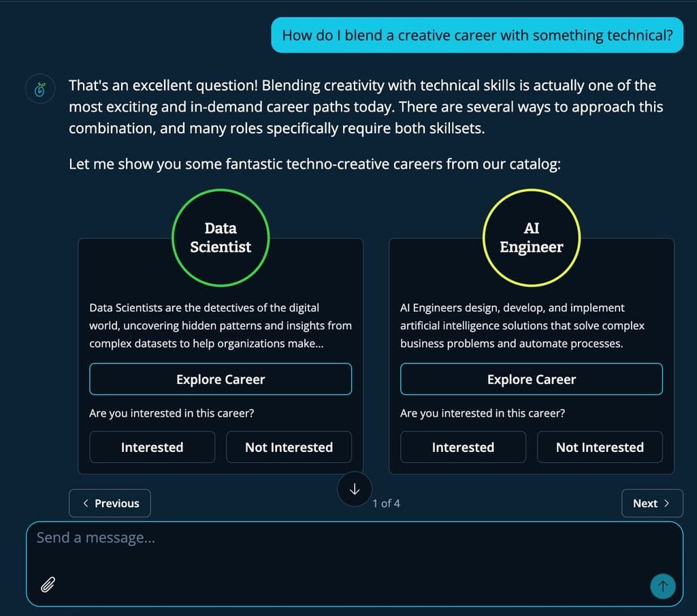Screen dimensions: 697x616
Task: Select the Data Scientist circle badge
Action: pos(221,238)
